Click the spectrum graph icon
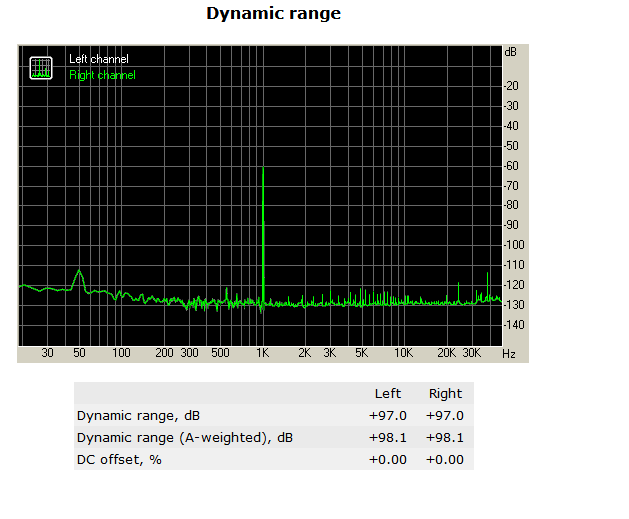 [41, 68]
